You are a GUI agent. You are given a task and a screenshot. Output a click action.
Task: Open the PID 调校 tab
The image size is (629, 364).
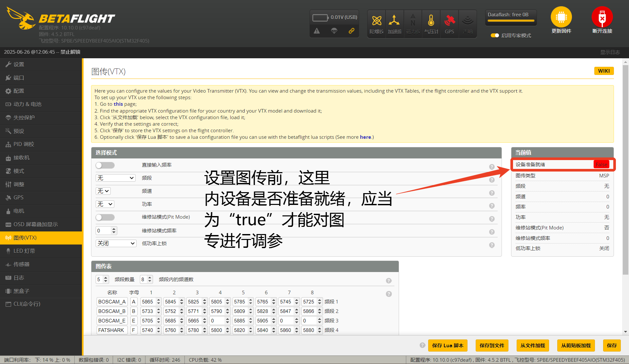[x=41, y=144]
